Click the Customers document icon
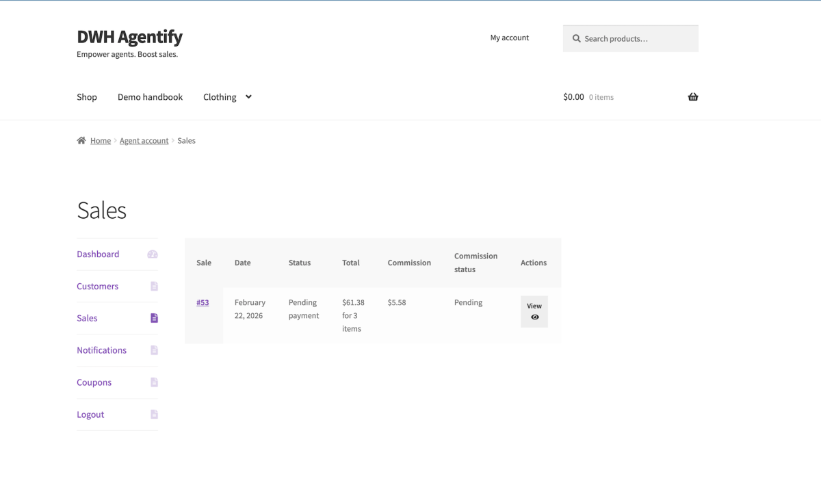The width and height of the screenshot is (821, 504). click(154, 287)
